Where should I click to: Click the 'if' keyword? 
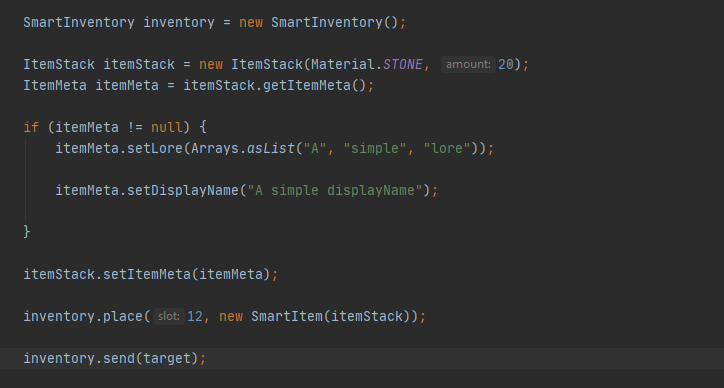(31, 127)
